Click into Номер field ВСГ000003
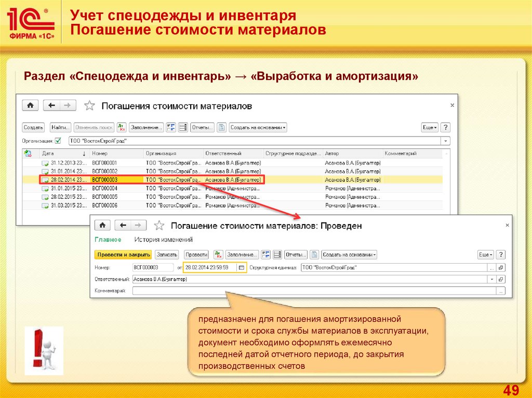 pos(153,267)
